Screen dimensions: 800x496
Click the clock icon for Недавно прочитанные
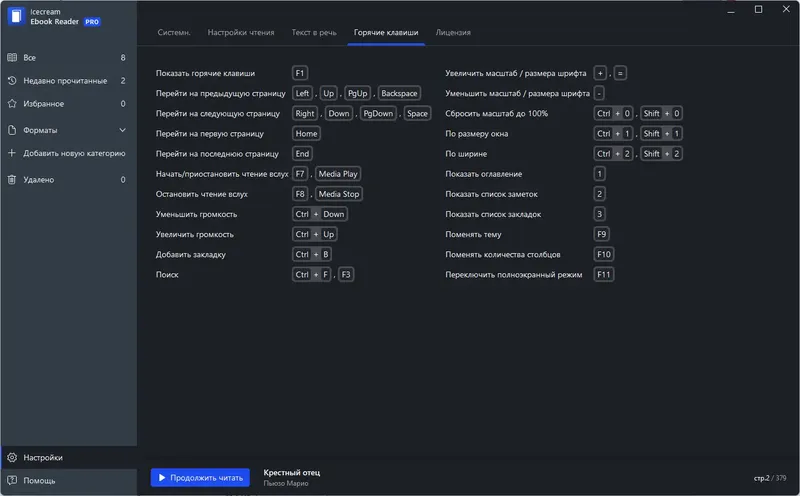click(12, 81)
